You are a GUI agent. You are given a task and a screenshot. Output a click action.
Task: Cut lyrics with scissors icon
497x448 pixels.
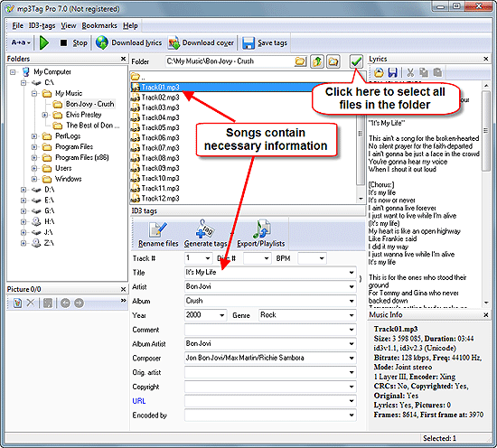click(410, 72)
